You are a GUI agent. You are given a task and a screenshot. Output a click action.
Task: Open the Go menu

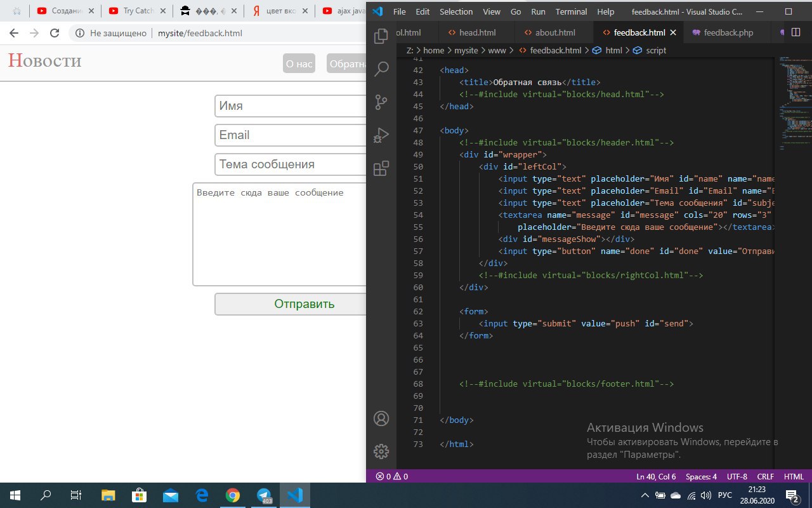[516, 11]
